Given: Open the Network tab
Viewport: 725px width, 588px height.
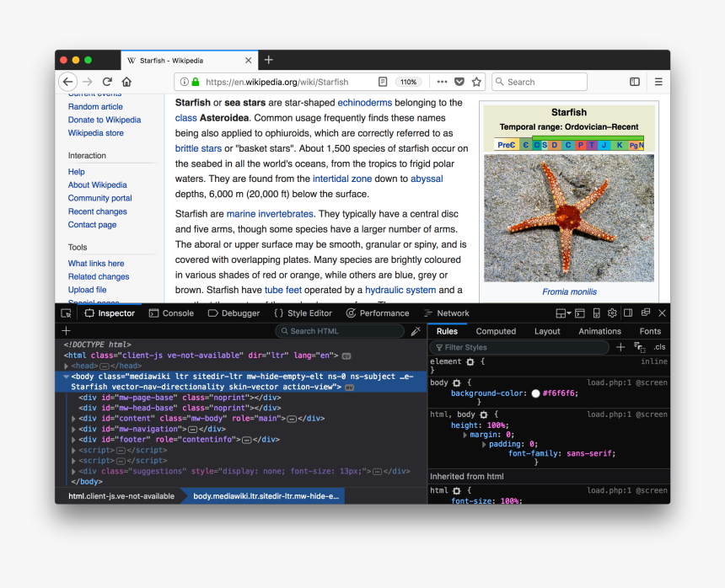Looking at the screenshot, I should coord(446,313).
